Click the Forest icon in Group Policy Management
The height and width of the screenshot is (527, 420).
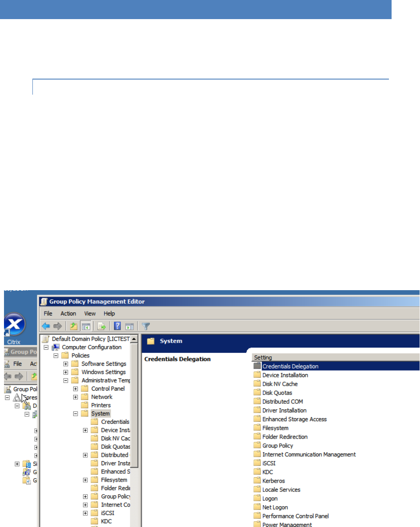16,398
